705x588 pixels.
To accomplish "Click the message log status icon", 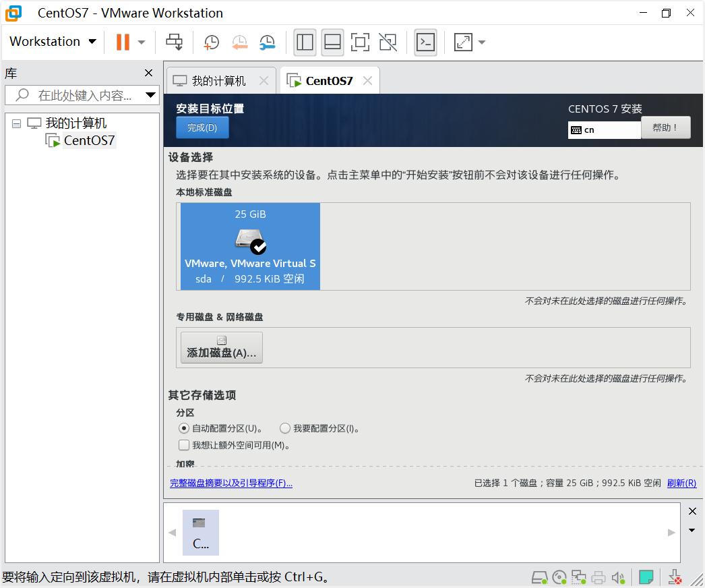I will click(646, 577).
